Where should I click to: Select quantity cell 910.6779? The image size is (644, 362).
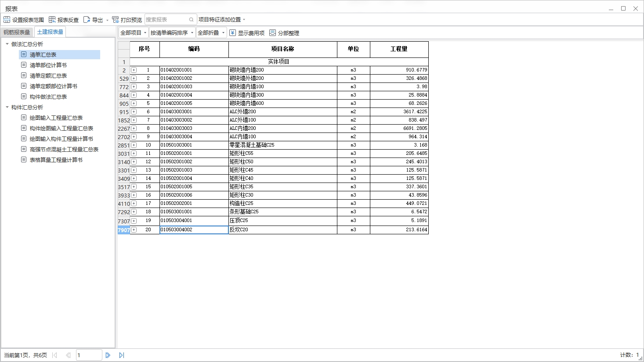tap(399, 70)
